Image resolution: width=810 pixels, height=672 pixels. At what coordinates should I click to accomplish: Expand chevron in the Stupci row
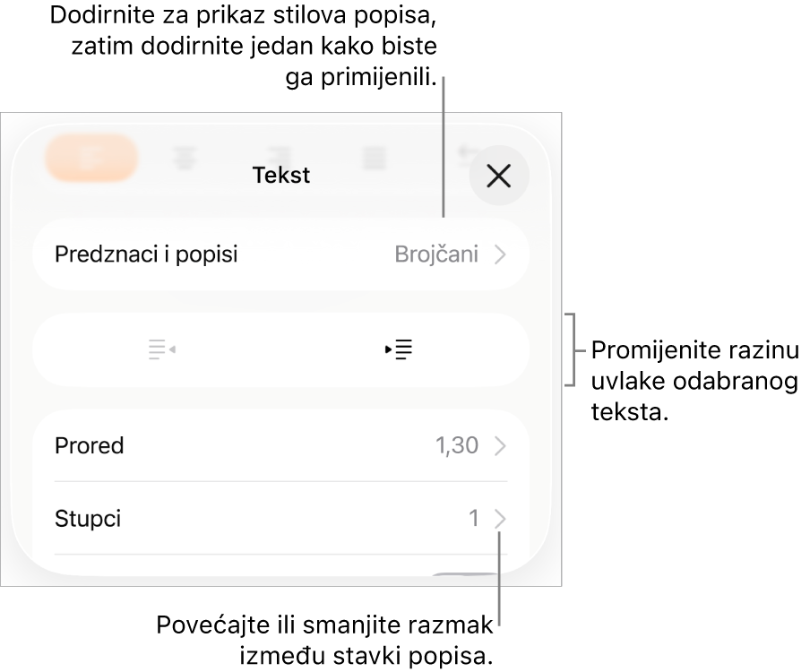(500, 519)
